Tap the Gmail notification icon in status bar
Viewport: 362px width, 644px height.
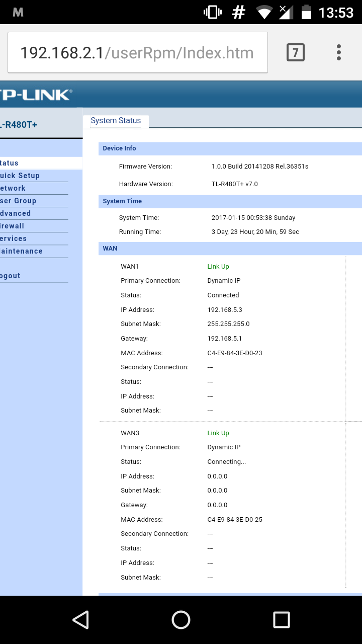[x=18, y=13]
